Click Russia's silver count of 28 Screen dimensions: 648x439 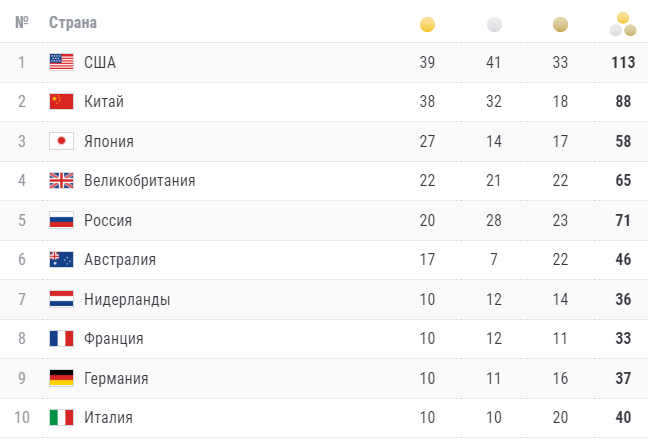pos(493,220)
